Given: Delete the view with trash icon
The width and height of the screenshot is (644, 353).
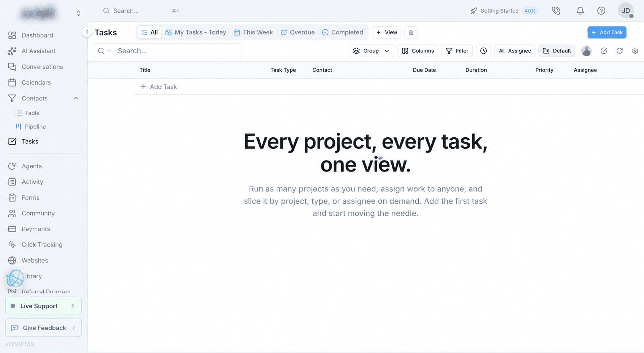Looking at the screenshot, I should pos(411,32).
